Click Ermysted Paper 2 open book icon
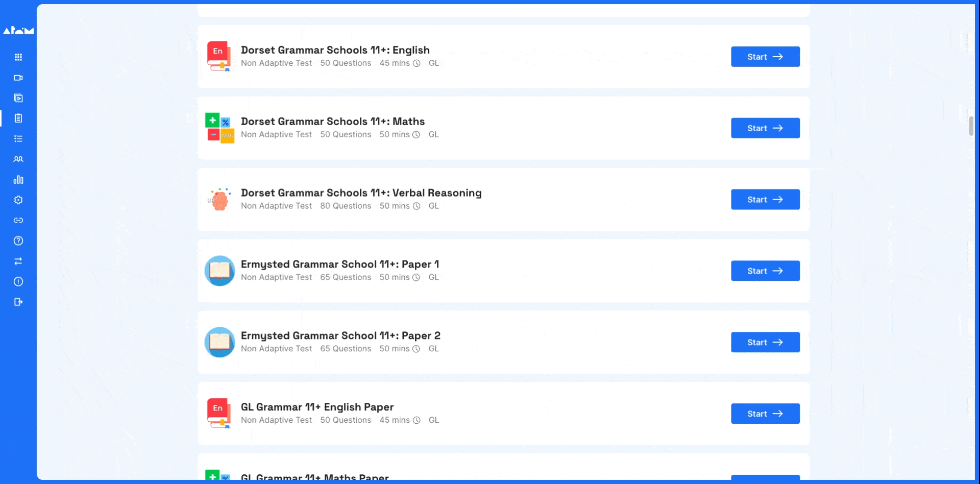The height and width of the screenshot is (484, 980). coord(219,343)
